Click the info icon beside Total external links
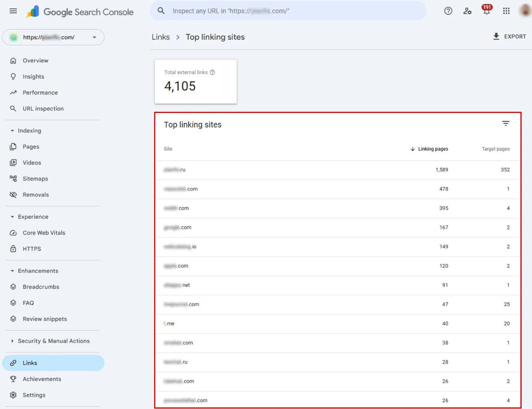Viewport: 532px width, 409px height. click(x=213, y=73)
